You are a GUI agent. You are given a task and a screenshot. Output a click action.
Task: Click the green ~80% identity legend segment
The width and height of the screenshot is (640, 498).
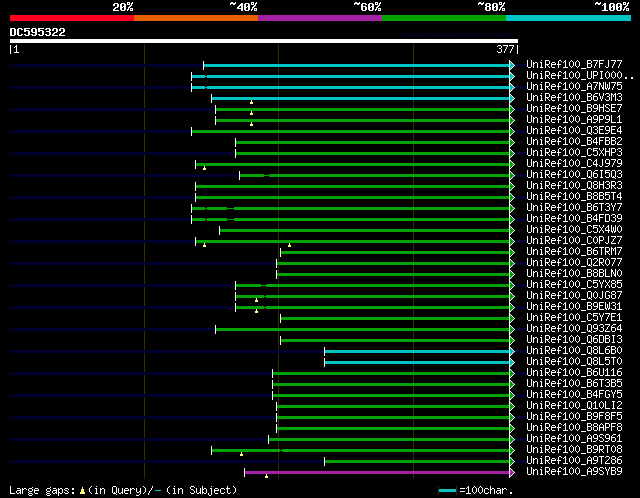[x=444, y=18]
